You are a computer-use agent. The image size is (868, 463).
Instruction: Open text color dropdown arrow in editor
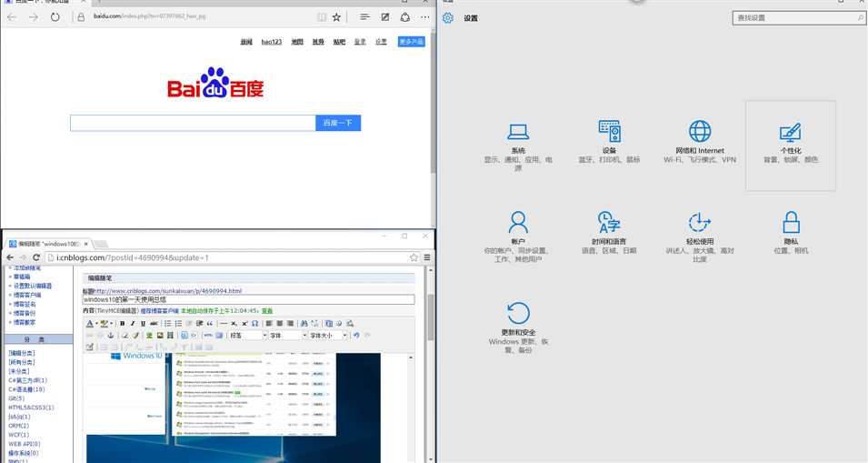[x=97, y=324]
